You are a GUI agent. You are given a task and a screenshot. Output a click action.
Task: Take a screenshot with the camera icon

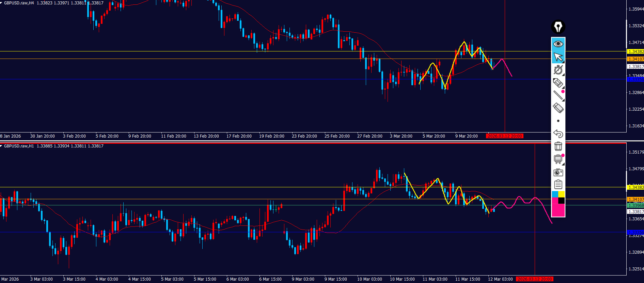tap(558, 172)
